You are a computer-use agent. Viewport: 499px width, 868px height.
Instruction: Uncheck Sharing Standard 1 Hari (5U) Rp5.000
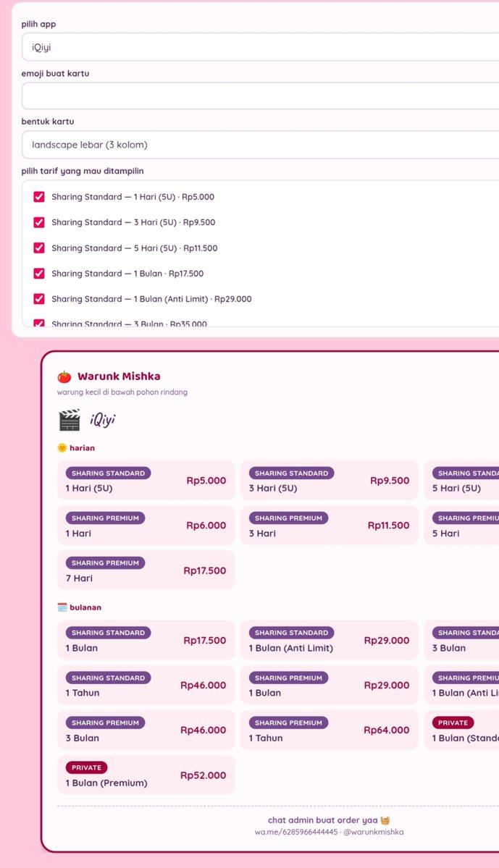point(39,196)
